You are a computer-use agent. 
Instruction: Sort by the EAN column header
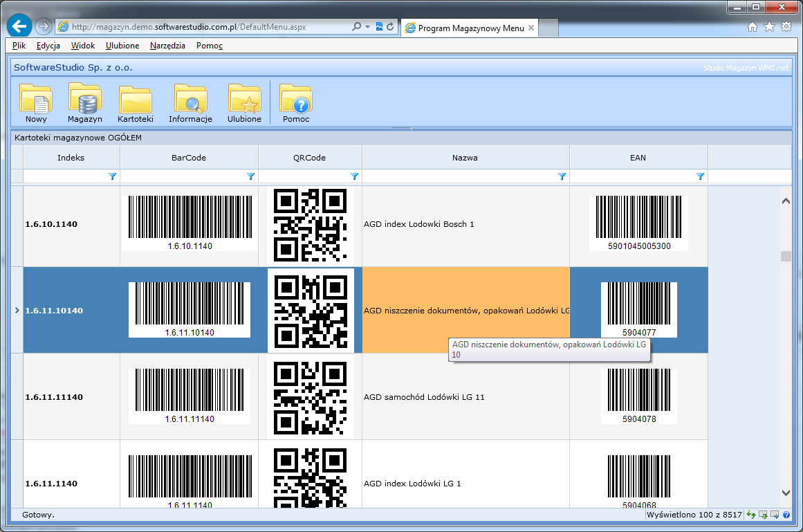pyautogui.click(x=638, y=158)
